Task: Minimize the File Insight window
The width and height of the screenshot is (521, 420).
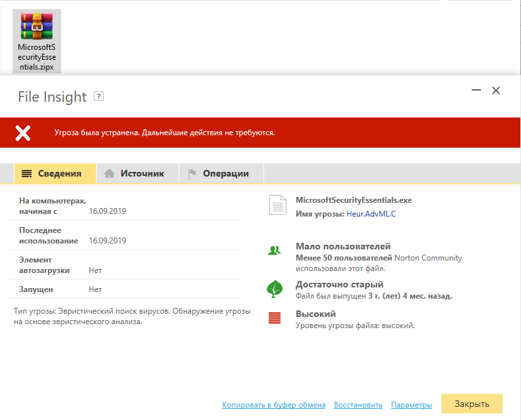Action: tap(476, 90)
